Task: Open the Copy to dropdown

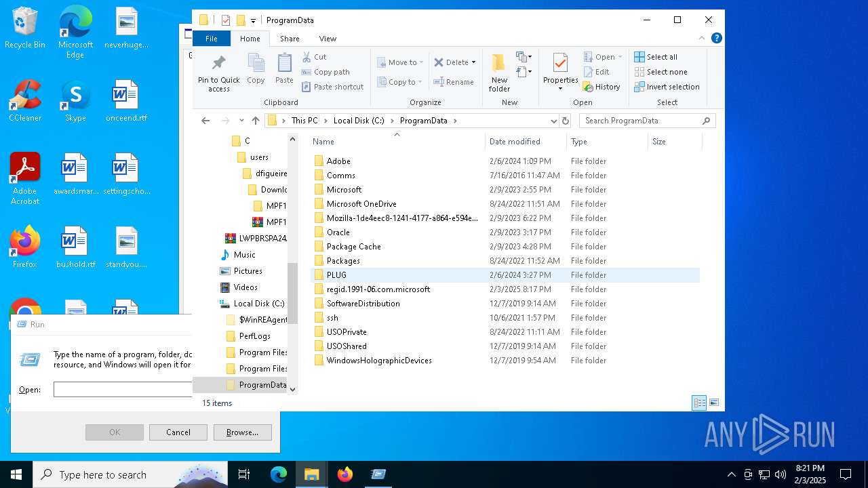Action: tap(400, 82)
